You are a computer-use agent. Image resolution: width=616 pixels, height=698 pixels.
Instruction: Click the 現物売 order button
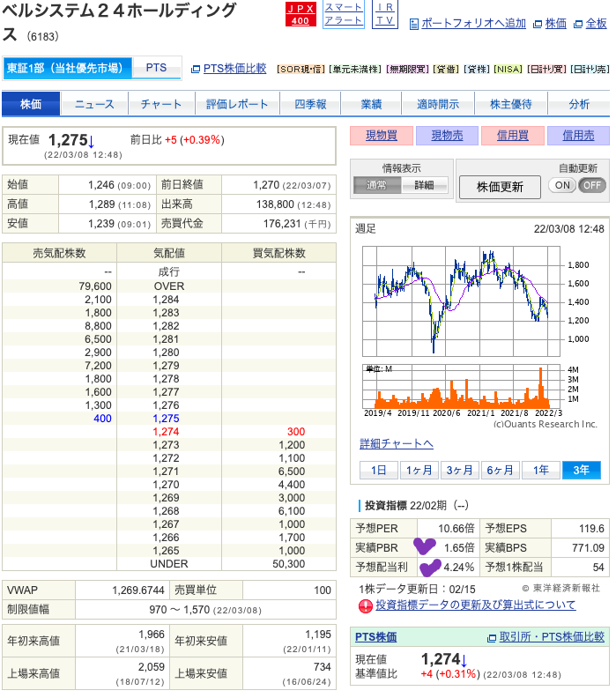pos(447,136)
